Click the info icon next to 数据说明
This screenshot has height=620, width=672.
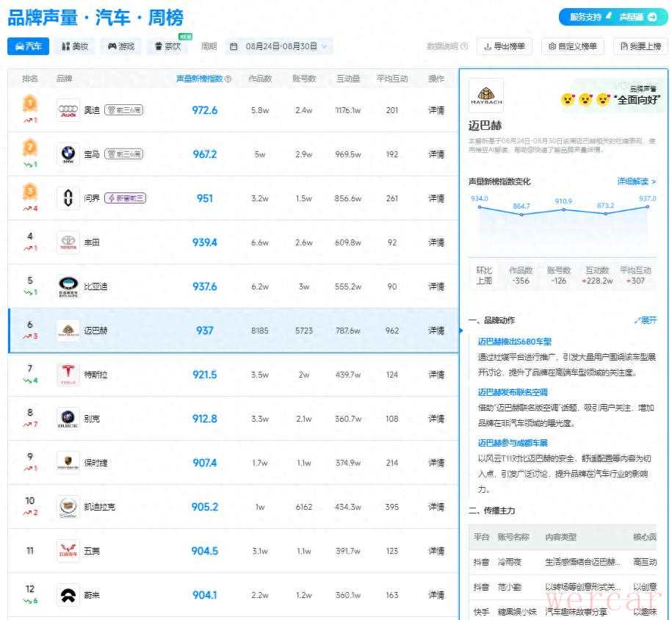coord(464,46)
